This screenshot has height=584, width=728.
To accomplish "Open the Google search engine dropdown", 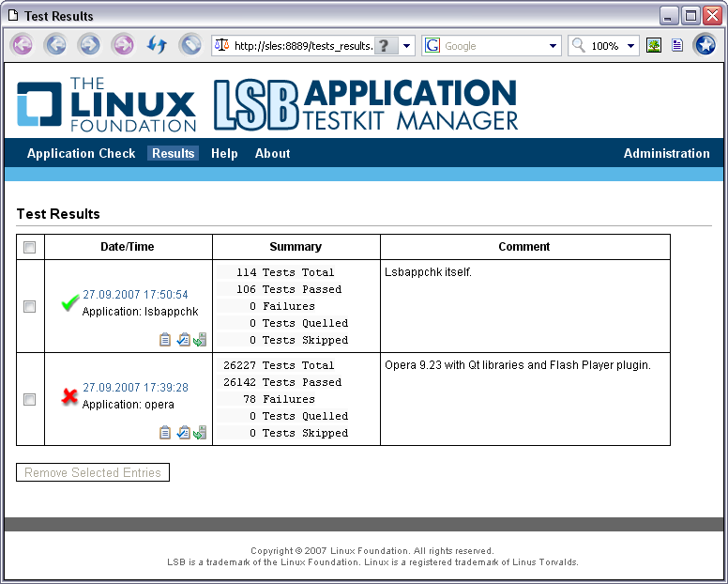I will point(553,45).
